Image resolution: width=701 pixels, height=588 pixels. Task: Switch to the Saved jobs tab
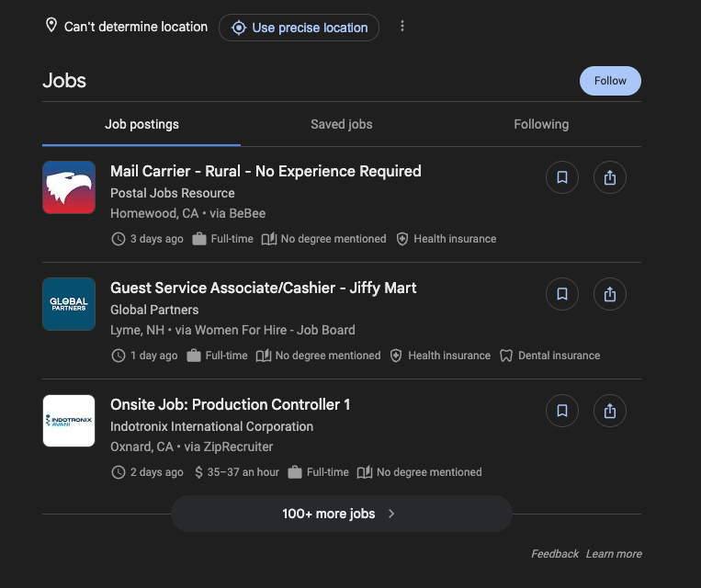(341, 124)
